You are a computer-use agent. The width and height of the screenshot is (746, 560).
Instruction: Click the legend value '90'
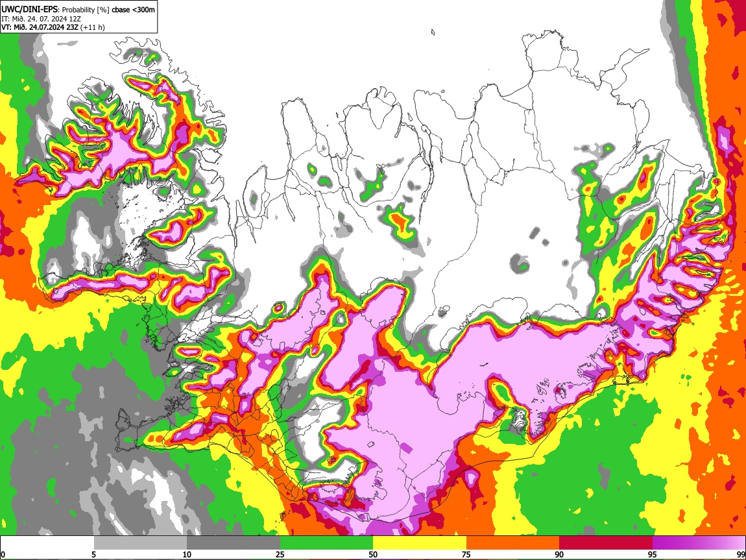coord(559,554)
